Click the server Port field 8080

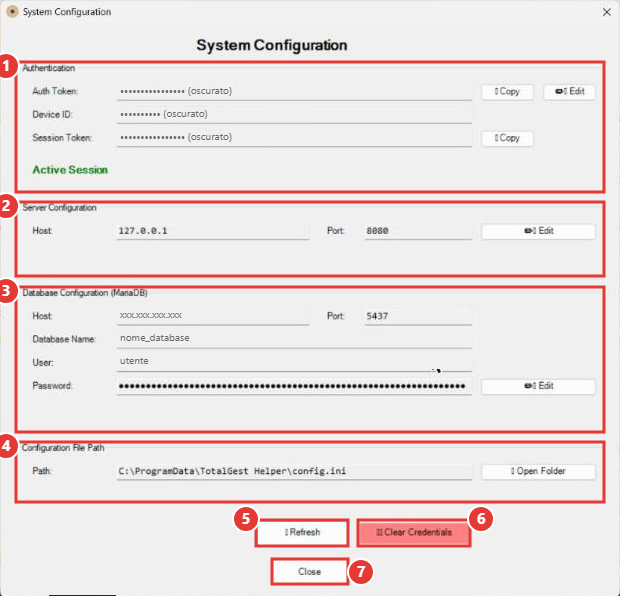[x=418, y=231]
